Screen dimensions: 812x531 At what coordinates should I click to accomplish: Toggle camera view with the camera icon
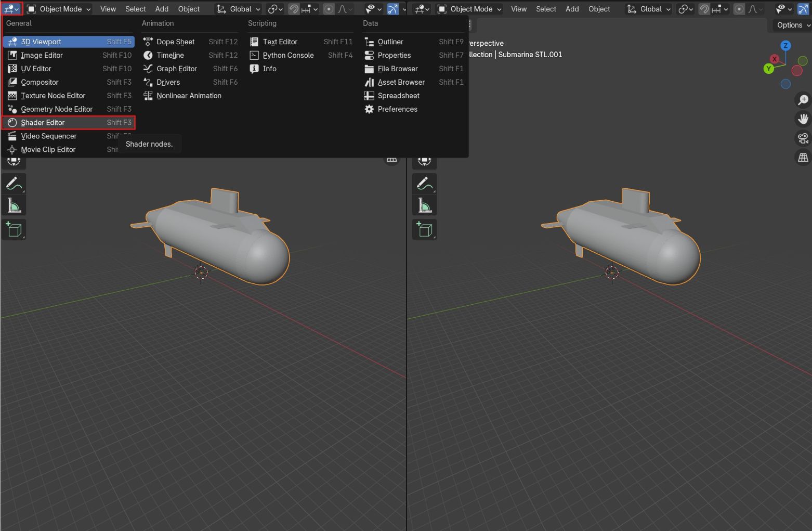[x=803, y=138]
